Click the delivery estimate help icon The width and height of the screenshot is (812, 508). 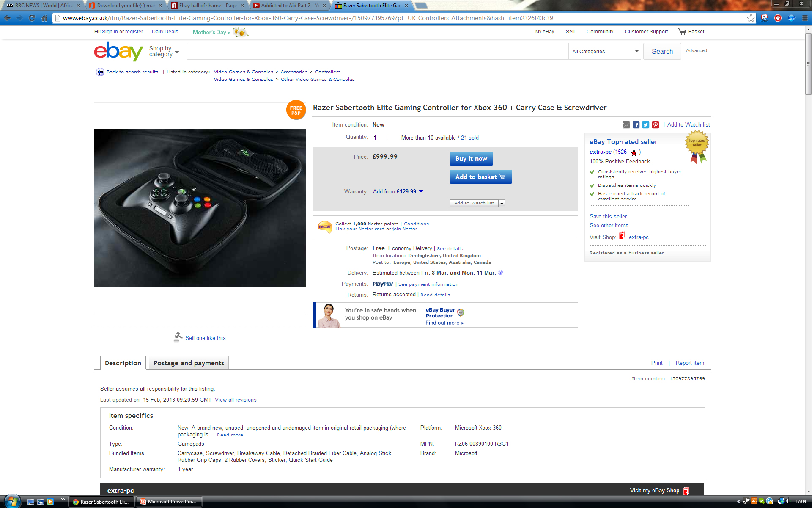pos(500,272)
